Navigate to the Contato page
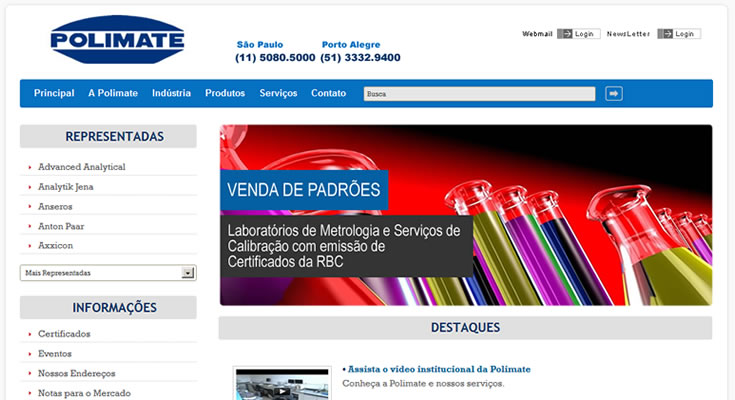Screen dimensions: 735x400 (329, 93)
